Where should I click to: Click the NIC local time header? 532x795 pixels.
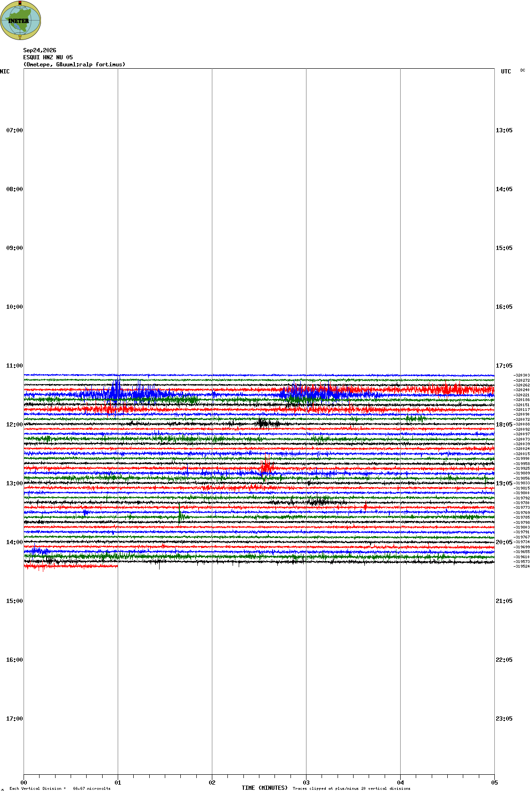[x=5, y=72]
